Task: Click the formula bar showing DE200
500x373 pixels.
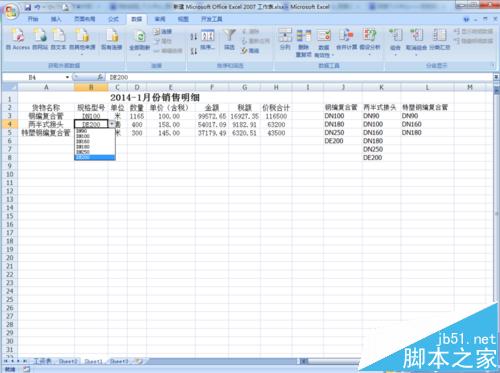Action: pos(299,77)
